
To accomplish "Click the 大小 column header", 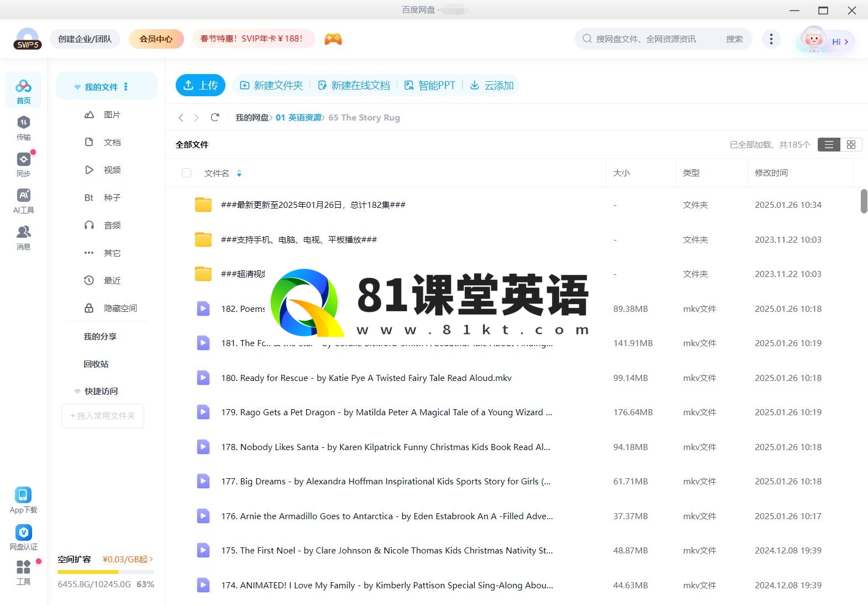I will coord(621,173).
